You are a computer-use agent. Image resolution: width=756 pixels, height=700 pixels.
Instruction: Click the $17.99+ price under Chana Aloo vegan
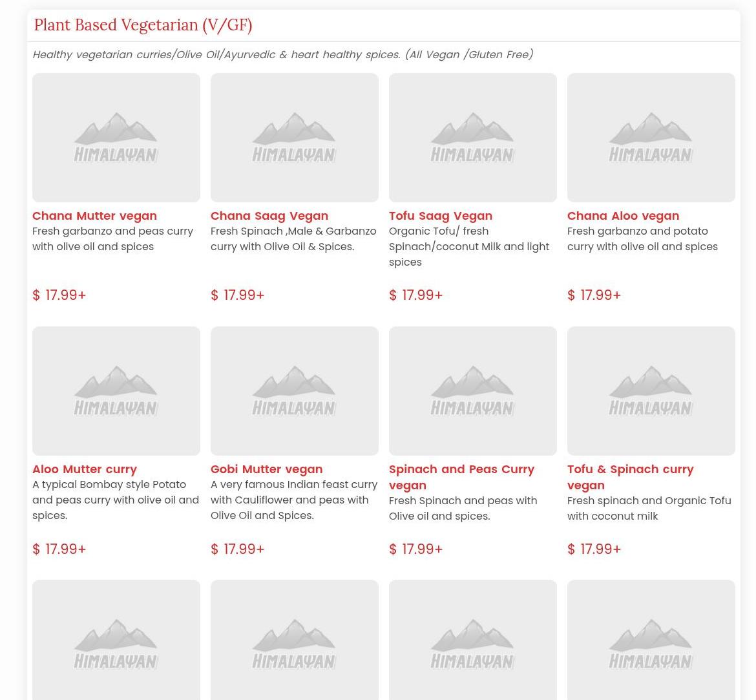point(594,295)
